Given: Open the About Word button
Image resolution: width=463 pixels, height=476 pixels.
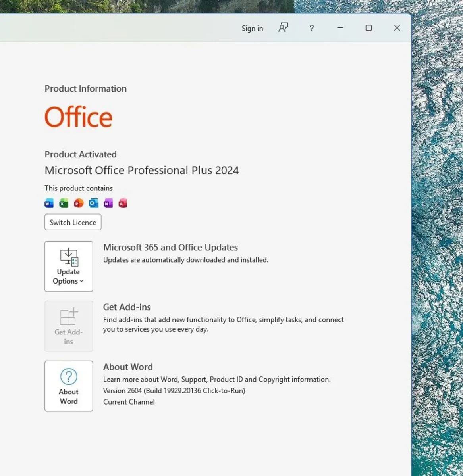Looking at the screenshot, I should click(x=69, y=386).
